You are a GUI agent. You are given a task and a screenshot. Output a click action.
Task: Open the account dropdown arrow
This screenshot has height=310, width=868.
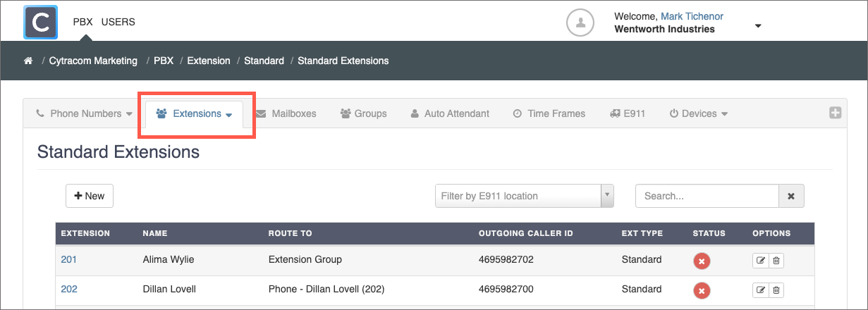pos(758,26)
